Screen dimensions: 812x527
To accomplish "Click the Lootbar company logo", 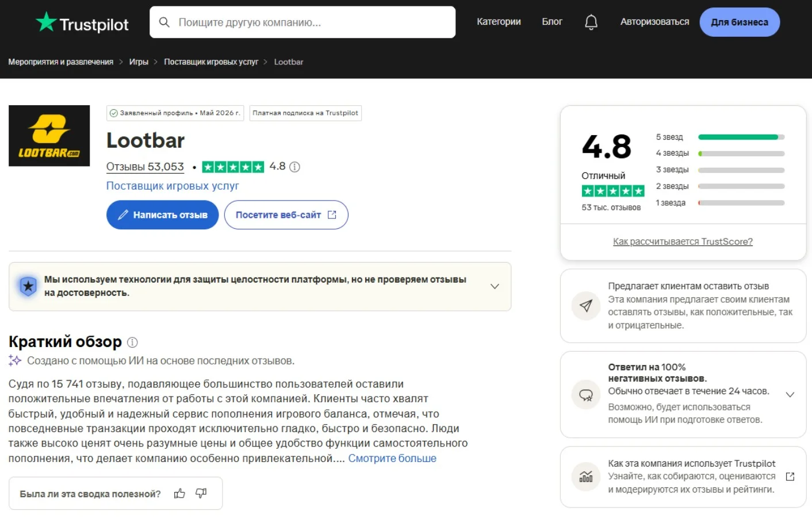I will (x=49, y=136).
